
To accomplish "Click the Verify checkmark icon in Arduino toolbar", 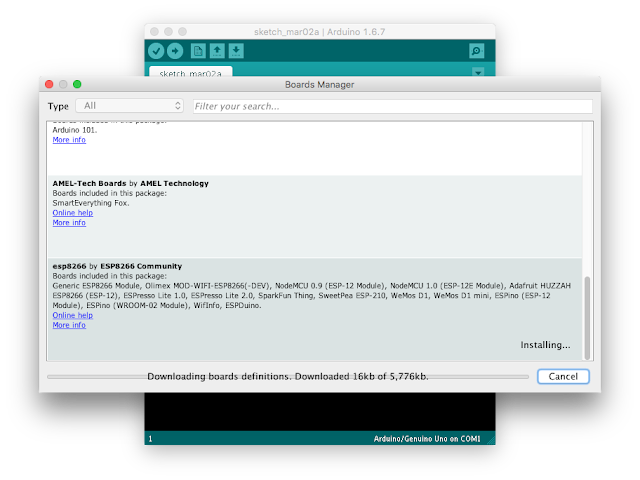I will pyautogui.click(x=156, y=51).
